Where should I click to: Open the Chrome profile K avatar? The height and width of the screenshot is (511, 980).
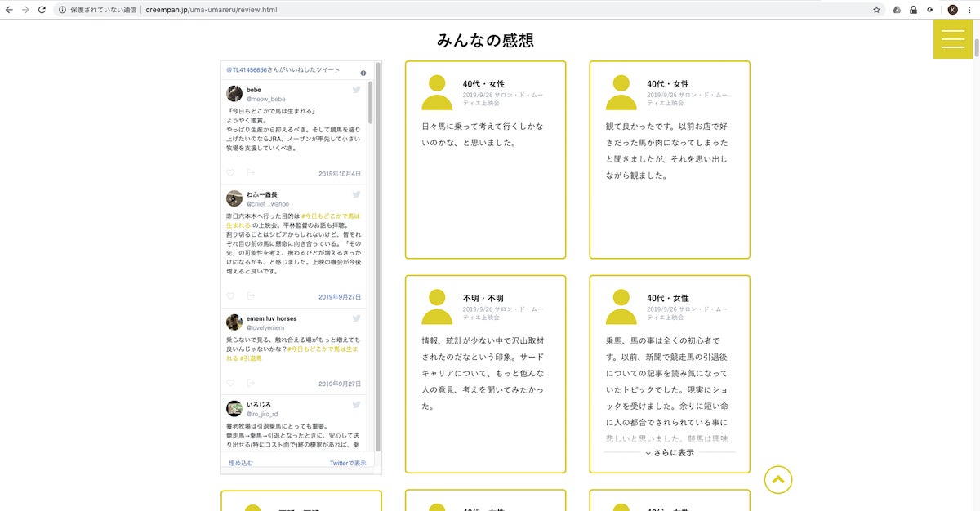952,10
